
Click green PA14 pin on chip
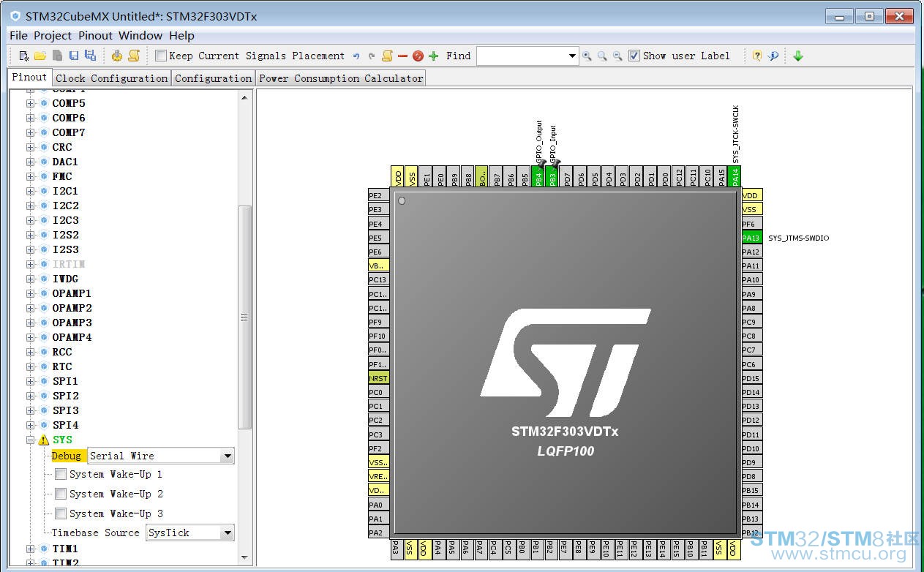tap(735, 176)
